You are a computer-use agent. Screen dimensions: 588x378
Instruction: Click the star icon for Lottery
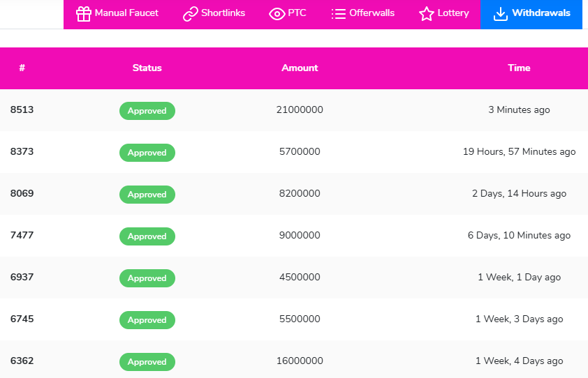click(427, 14)
